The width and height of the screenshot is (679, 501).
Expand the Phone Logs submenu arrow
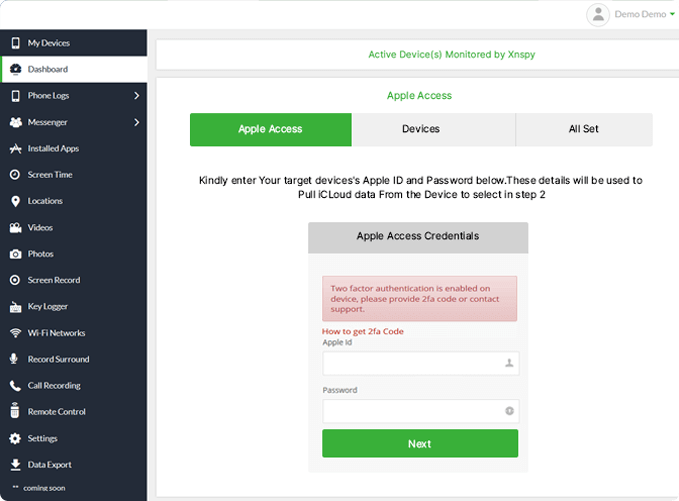(136, 96)
